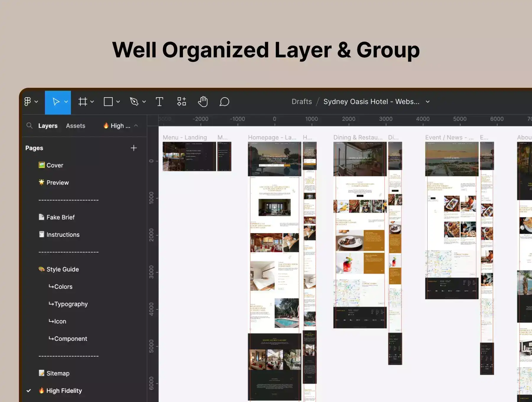Select the Comment tool
Image resolution: width=532 pixels, height=402 pixels.
coord(224,102)
